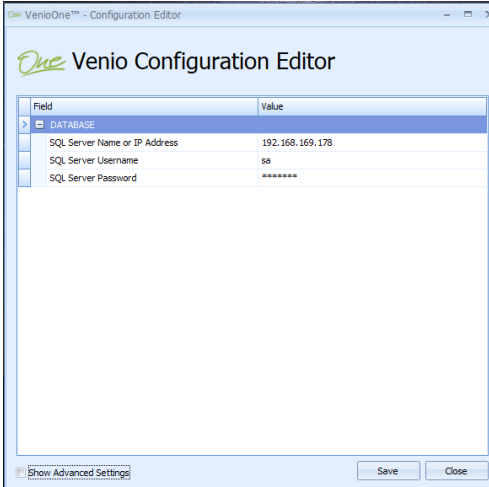Click the VenioOne title bar app icon
This screenshot has height=487, width=489.
coord(14,15)
